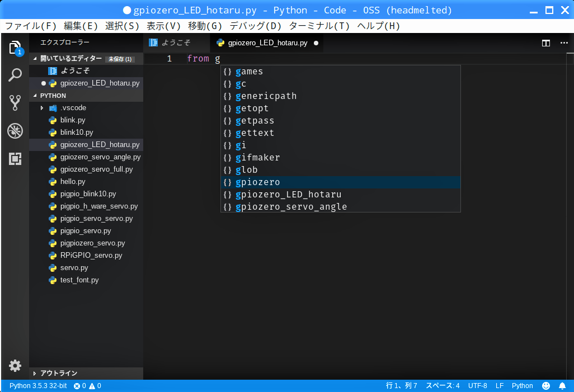The width and height of the screenshot is (574, 392).
Task: Open hello.py in the file tree
Action: click(x=86, y=182)
